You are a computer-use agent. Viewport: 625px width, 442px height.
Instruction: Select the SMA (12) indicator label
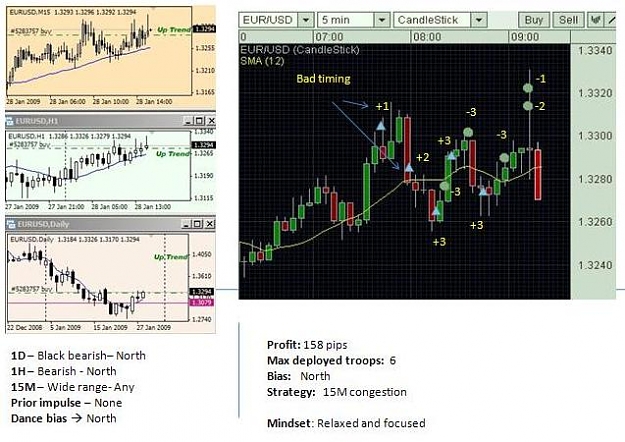pyautogui.click(x=262, y=61)
